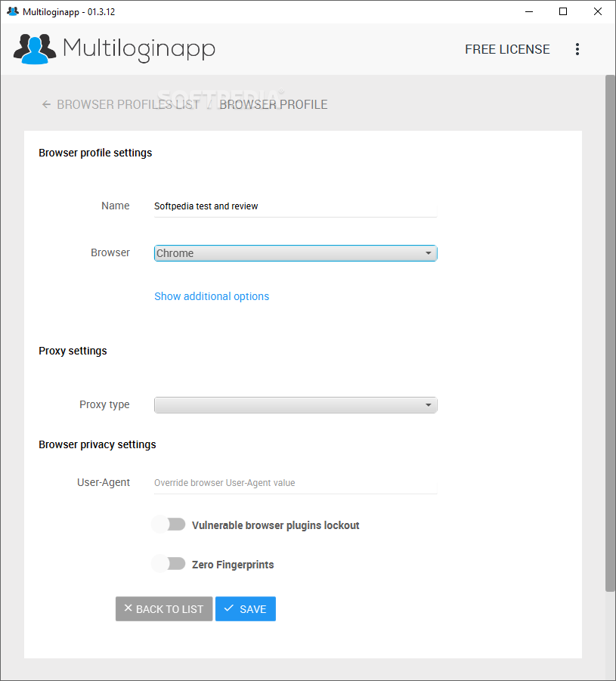
Task: Click the back arrow beside Browser Profiles List
Action: 46,104
